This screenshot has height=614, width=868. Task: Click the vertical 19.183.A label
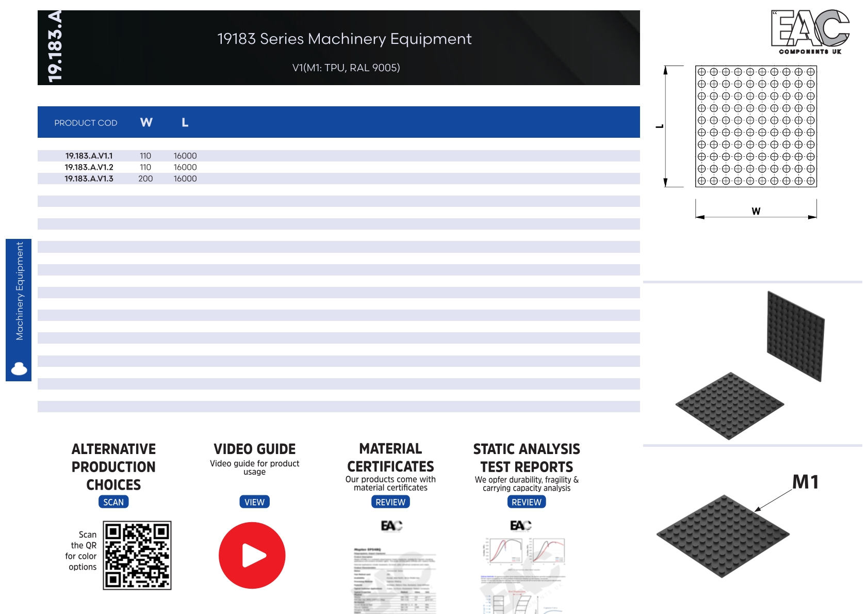click(55, 46)
